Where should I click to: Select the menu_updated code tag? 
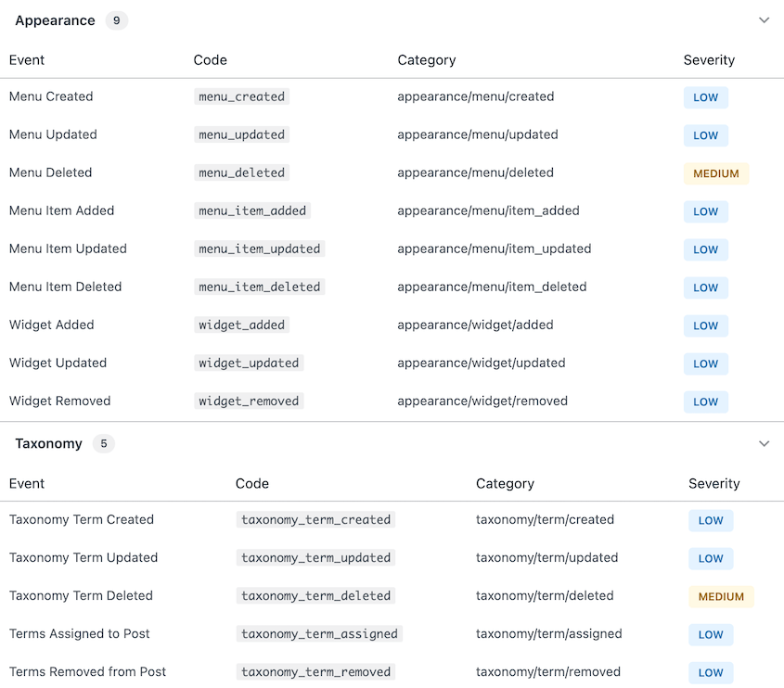point(241,134)
